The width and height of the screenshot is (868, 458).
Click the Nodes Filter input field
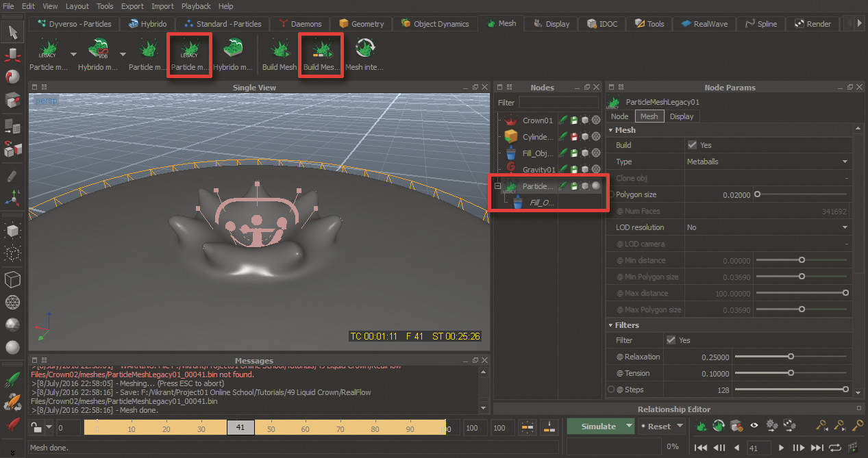click(x=558, y=103)
